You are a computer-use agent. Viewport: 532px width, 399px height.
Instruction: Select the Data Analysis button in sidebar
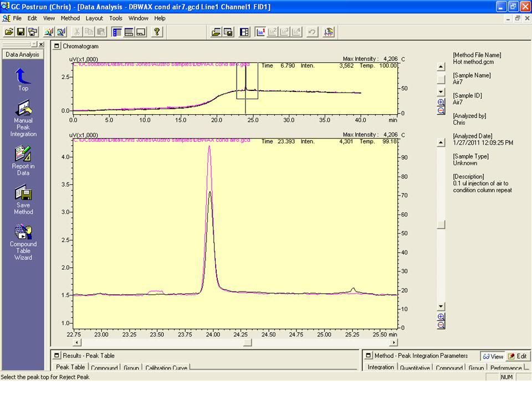pyautogui.click(x=22, y=54)
